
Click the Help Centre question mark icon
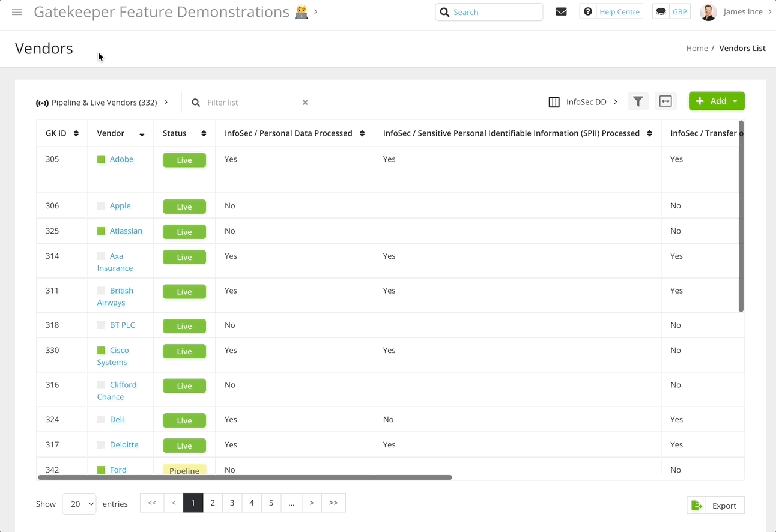(x=587, y=11)
